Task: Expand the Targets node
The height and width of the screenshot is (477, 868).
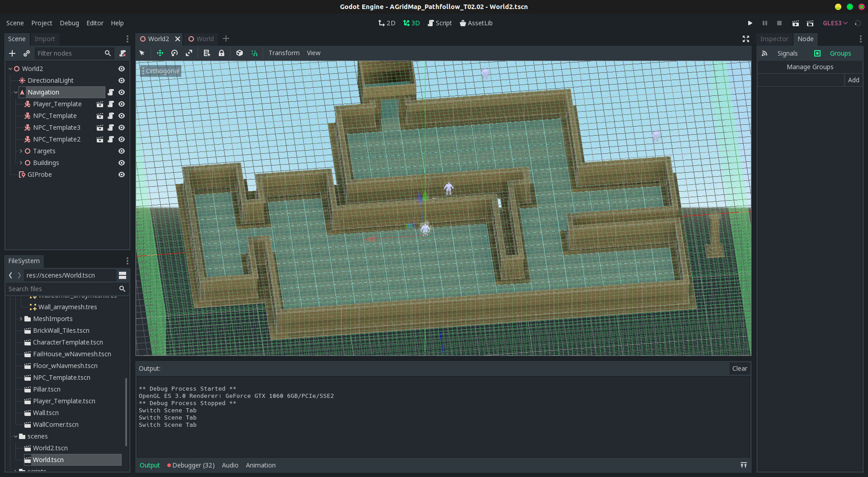Action: [21, 151]
